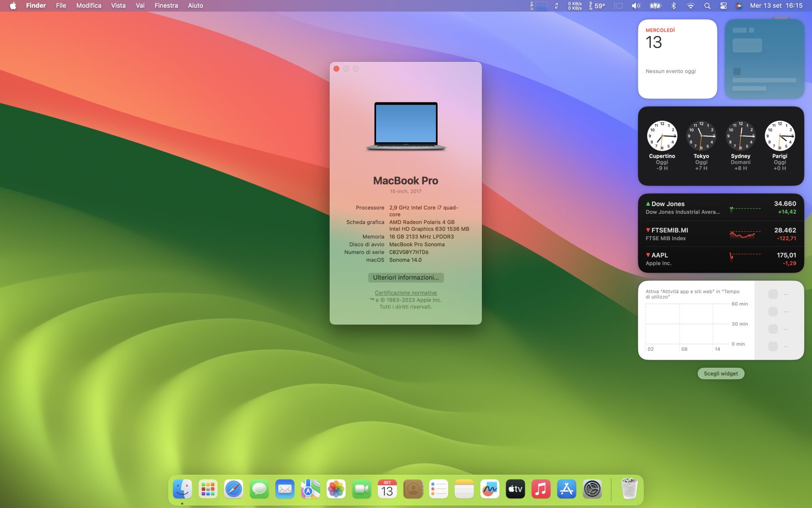Open the Vista menu

pyautogui.click(x=118, y=6)
